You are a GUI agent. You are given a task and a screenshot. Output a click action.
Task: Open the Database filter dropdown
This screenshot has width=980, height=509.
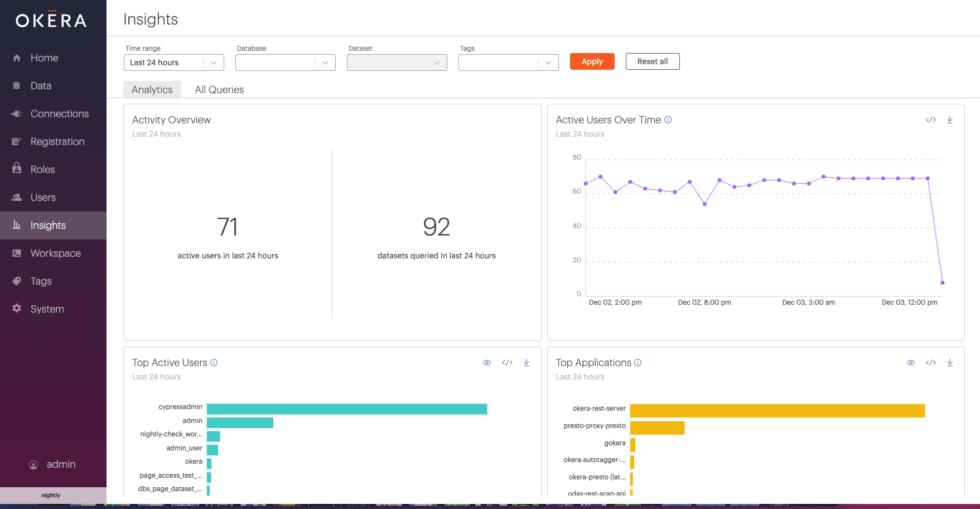tap(285, 63)
